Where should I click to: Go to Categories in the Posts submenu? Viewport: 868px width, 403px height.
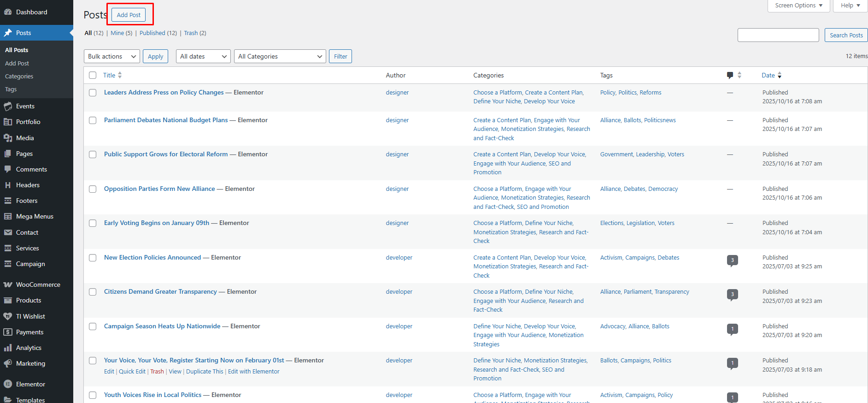coord(19,77)
